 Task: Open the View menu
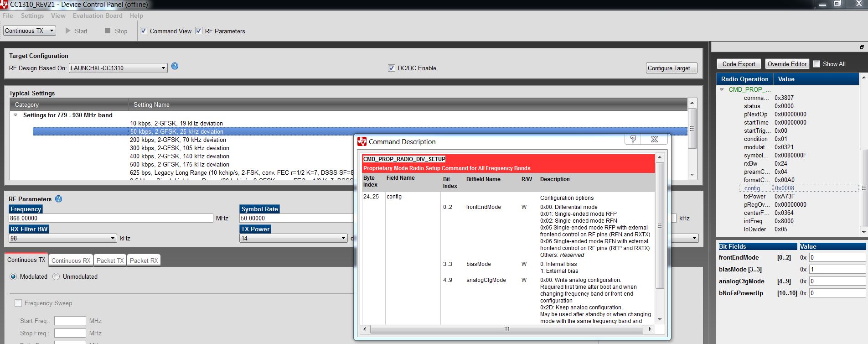point(58,16)
